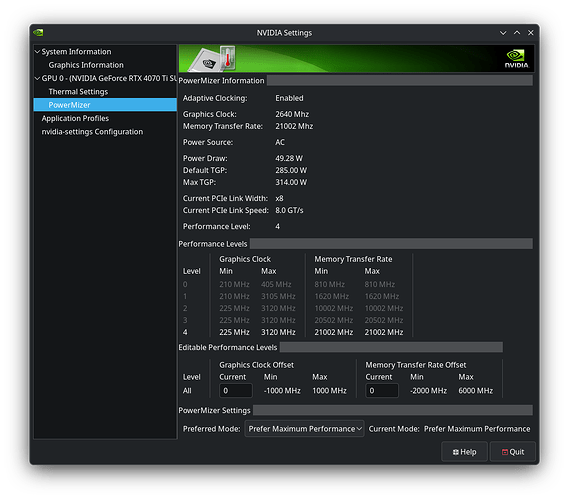Viewport: 568px width, 500px height.
Task: Click the PCIe Link Width 'x8' value
Action: (x=279, y=198)
